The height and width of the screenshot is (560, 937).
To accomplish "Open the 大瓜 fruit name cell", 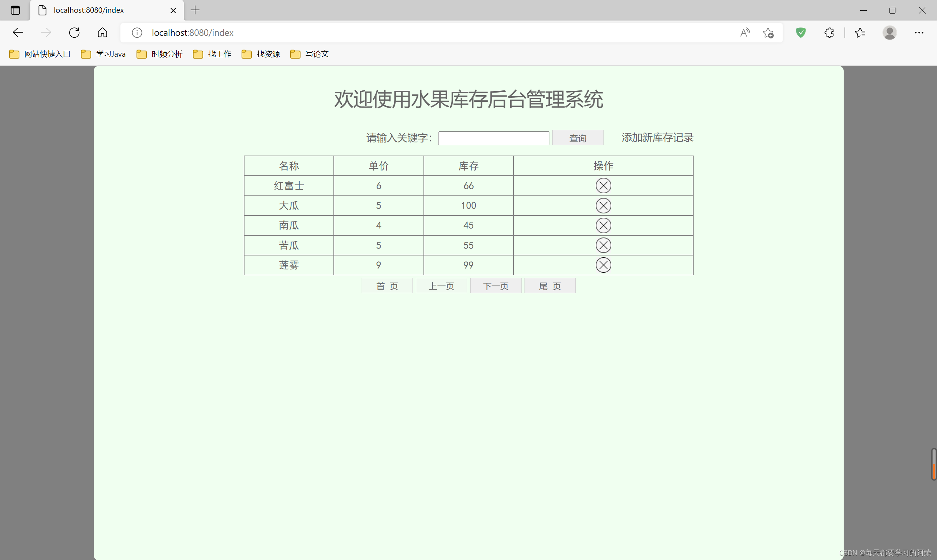I will pos(289,206).
